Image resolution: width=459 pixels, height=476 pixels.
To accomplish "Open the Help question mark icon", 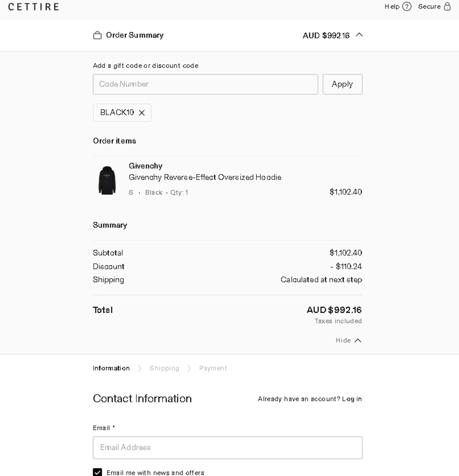I will [407, 7].
